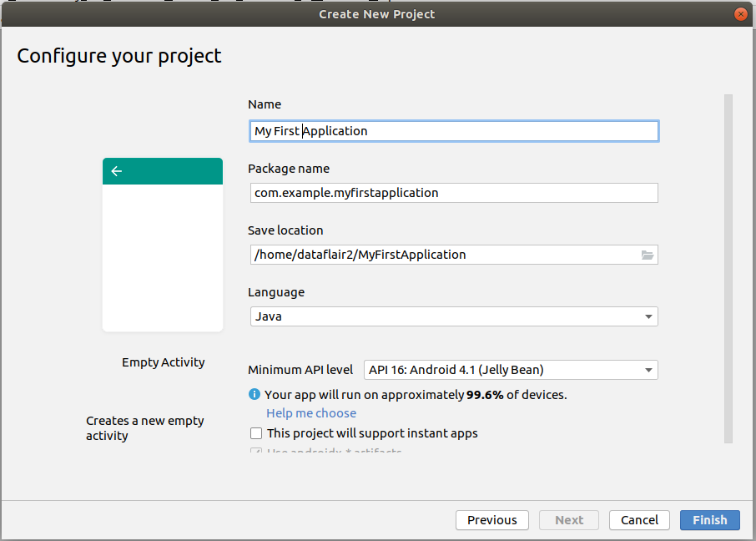Viewport: 756px width, 541px height.
Task: Click the 'Create New Project' title bar
Action: 377,14
